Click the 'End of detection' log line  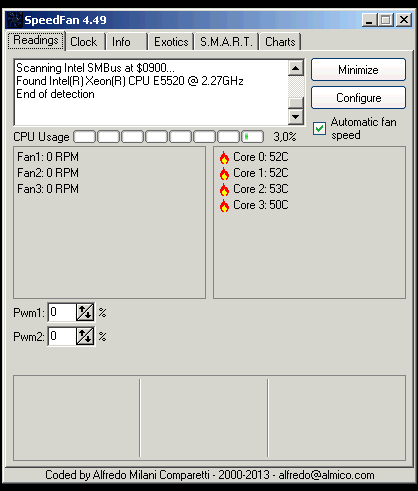point(55,94)
